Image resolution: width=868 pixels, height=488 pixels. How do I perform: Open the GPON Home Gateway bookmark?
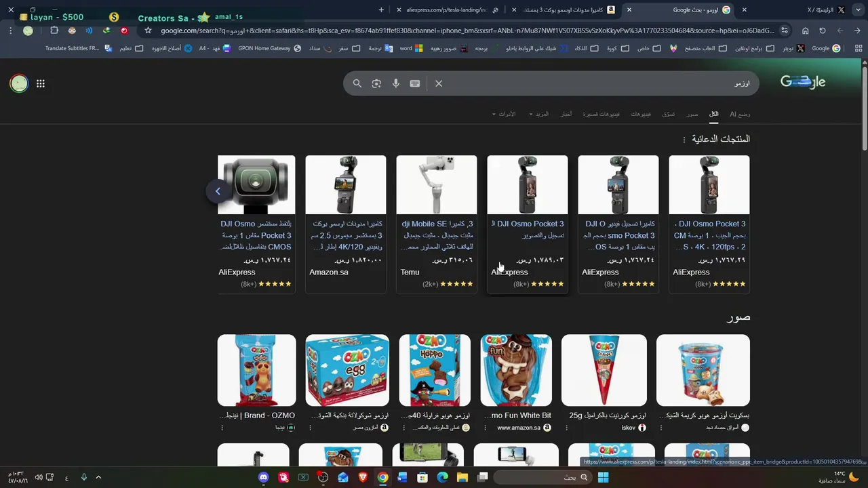tap(269, 48)
